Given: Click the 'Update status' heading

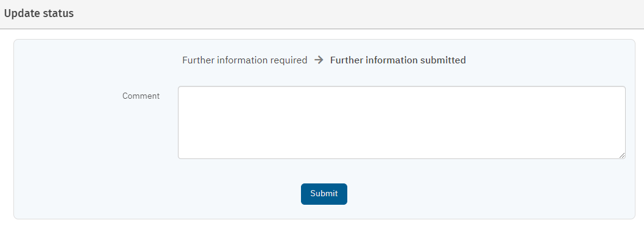Looking at the screenshot, I should 38,13.
